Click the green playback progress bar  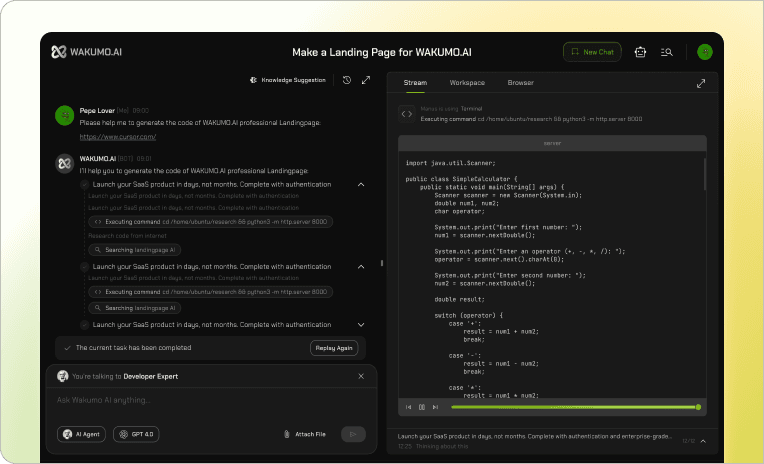[574, 407]
